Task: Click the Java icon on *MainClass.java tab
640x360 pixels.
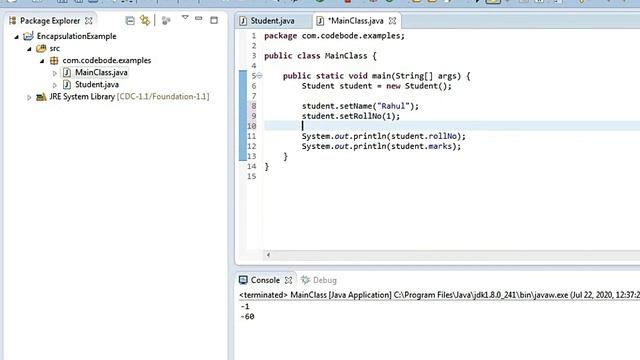Action: tap(320, 20)
